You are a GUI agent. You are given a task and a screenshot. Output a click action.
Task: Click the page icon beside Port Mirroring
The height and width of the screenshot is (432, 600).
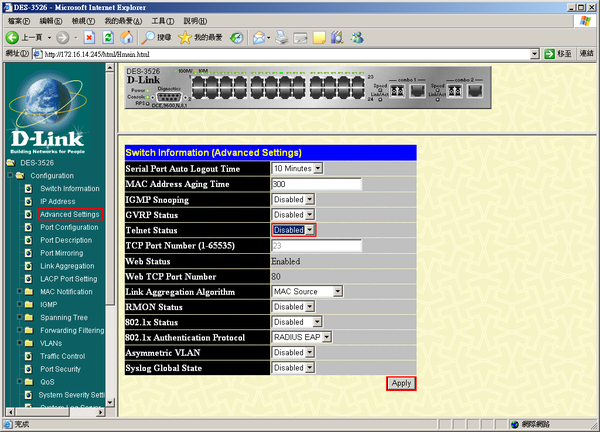tap(28, 253)
